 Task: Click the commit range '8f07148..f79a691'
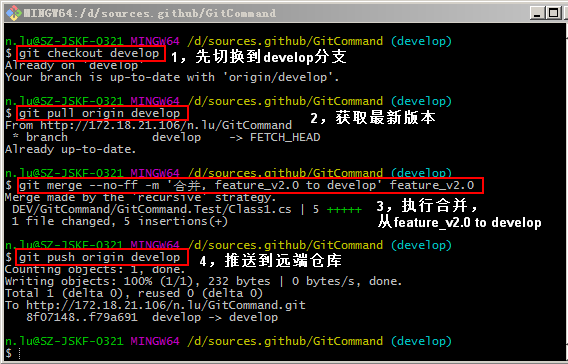click(82, 317)
